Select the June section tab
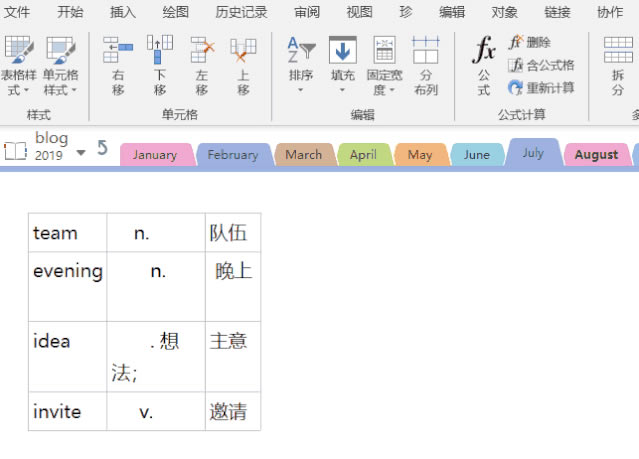This screenshot has width=639, height=459. click(x=477, y=155)
